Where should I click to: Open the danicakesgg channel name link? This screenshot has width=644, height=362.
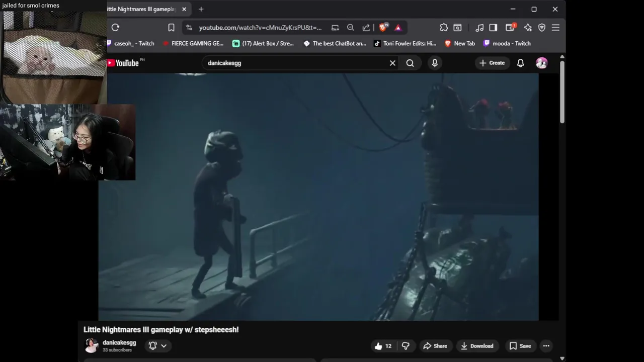(119, 342)
